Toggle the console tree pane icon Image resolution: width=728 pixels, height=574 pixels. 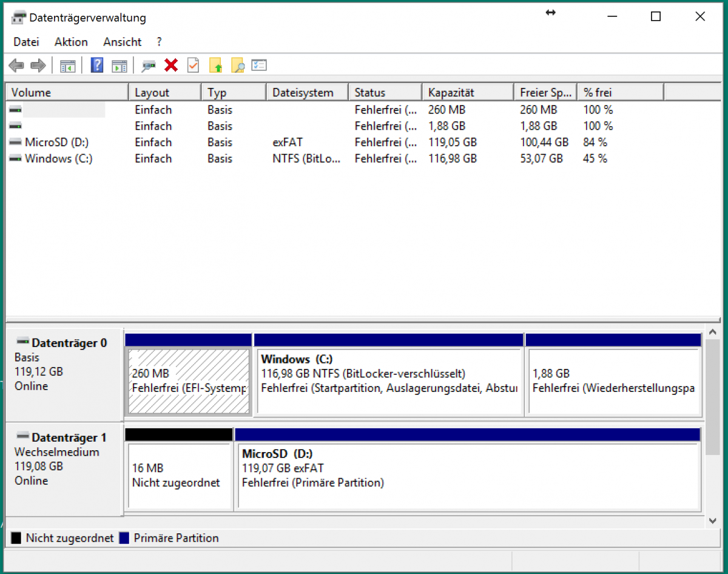[x=68, y=65]
